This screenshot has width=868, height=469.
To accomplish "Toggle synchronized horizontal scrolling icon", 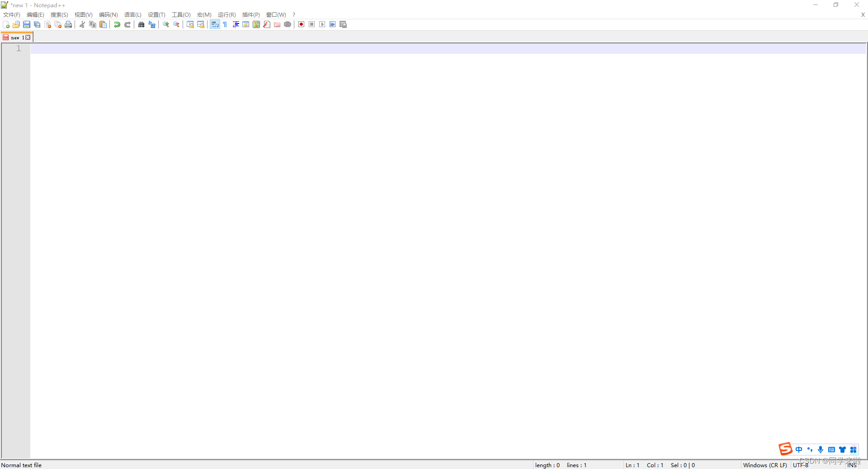I will pos(201,24).
